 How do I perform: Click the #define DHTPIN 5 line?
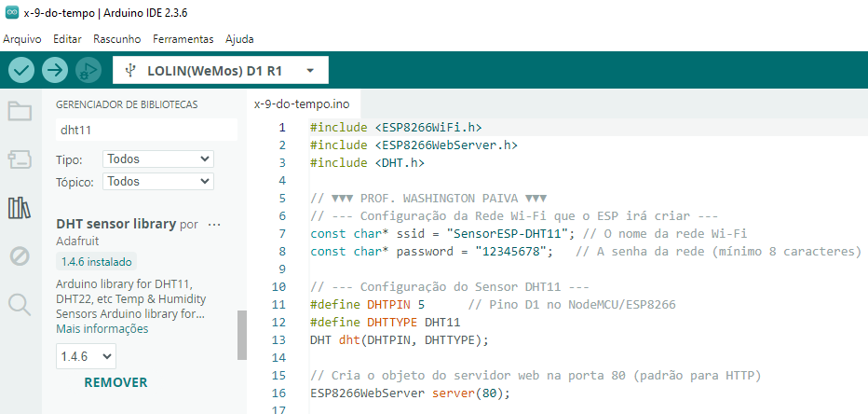[x=493, y=305]
